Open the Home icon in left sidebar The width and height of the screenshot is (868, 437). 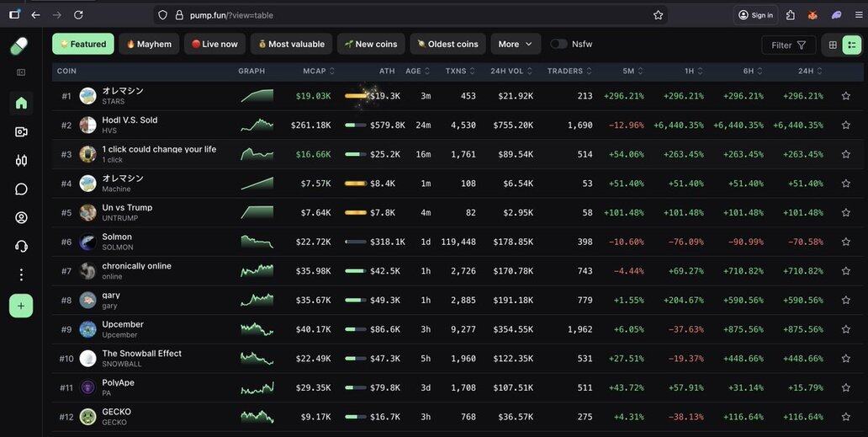tap(21, 103)
